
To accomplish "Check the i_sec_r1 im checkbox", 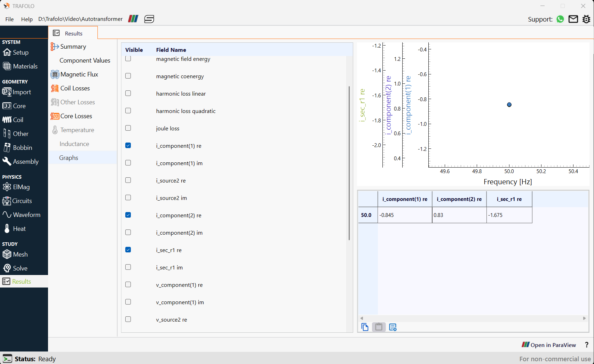I will (x=128, y=267).
